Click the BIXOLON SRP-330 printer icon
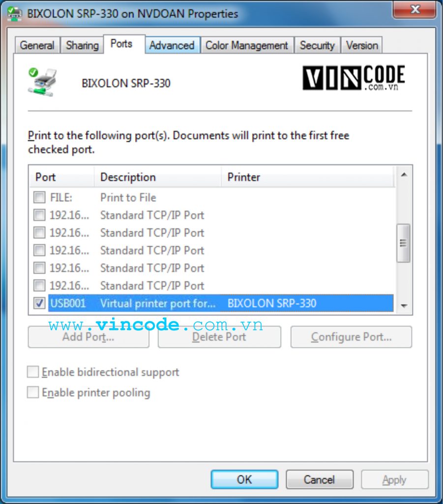443x504 pixels. [x=42, y=82]
